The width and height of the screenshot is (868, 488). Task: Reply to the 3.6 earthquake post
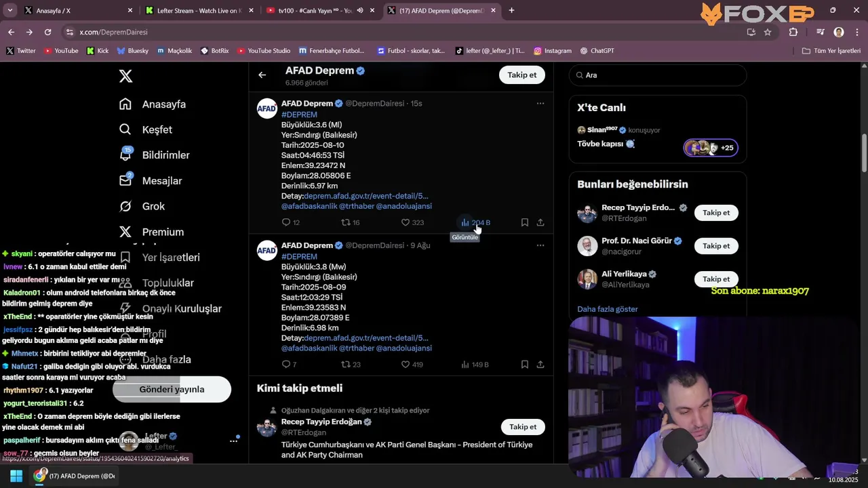tap(290, 222)
